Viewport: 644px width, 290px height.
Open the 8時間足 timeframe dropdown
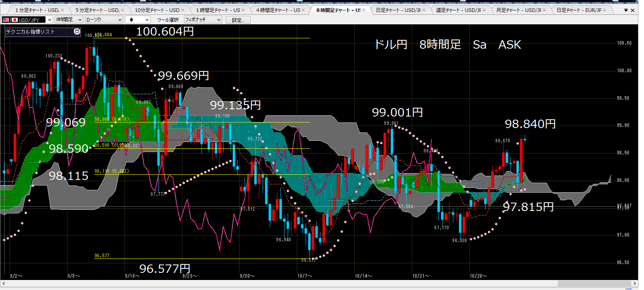click(x=80, y=20)
